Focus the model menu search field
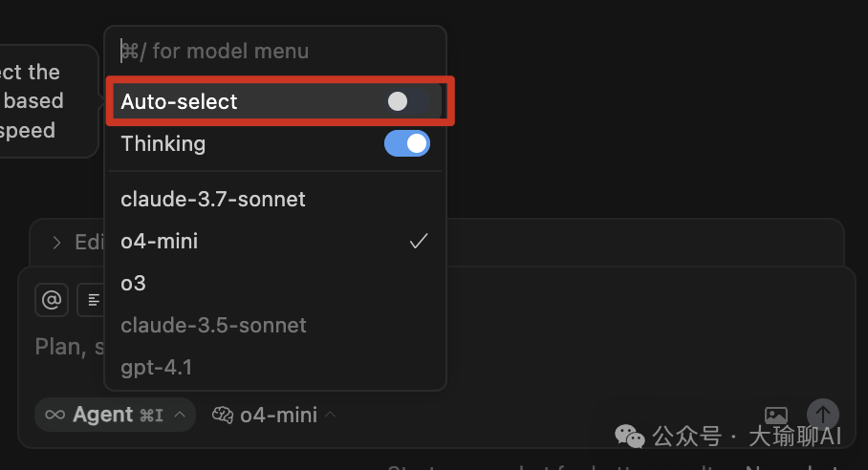Screen dimensions: 868x470 pyautogui.click(x=275, y=51)
